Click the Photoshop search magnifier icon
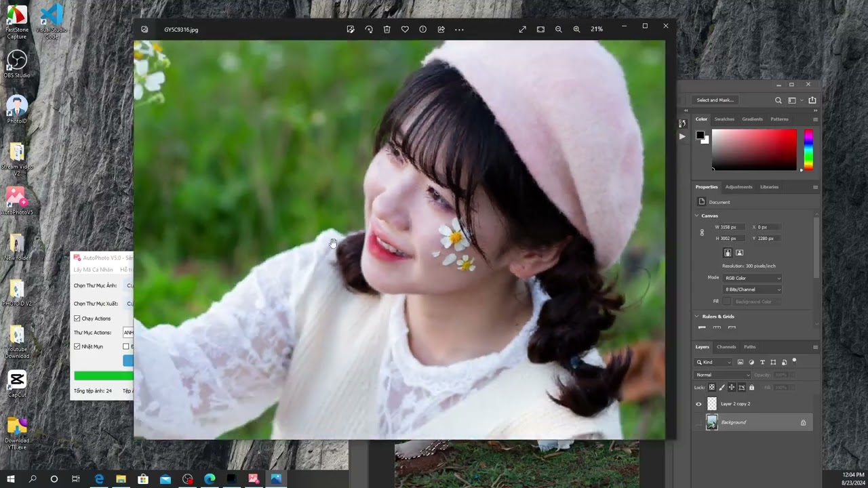Image resolution: width=868 pixels, height=488 pixels. pyautogui.click(x=778, y=100)
